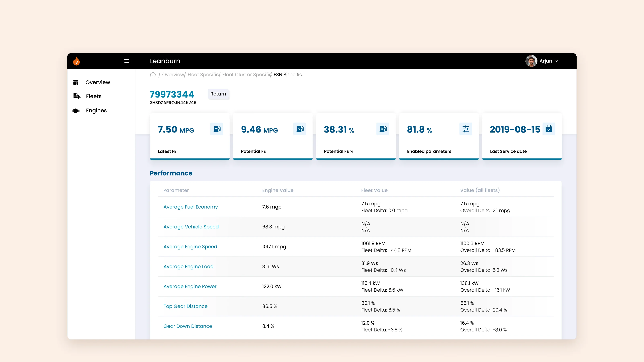Image resolution: width=644 pixels, height=362 pixels.
Task: Click the VIN 3HSDZAPROJN446246 text
Action: click(173, 103)
